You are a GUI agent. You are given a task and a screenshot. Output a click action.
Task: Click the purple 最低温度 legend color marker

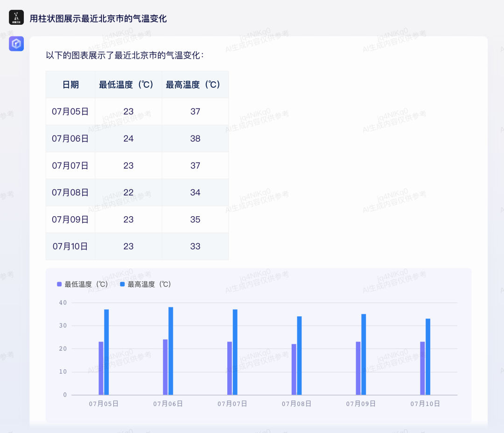tap(59, 284)
